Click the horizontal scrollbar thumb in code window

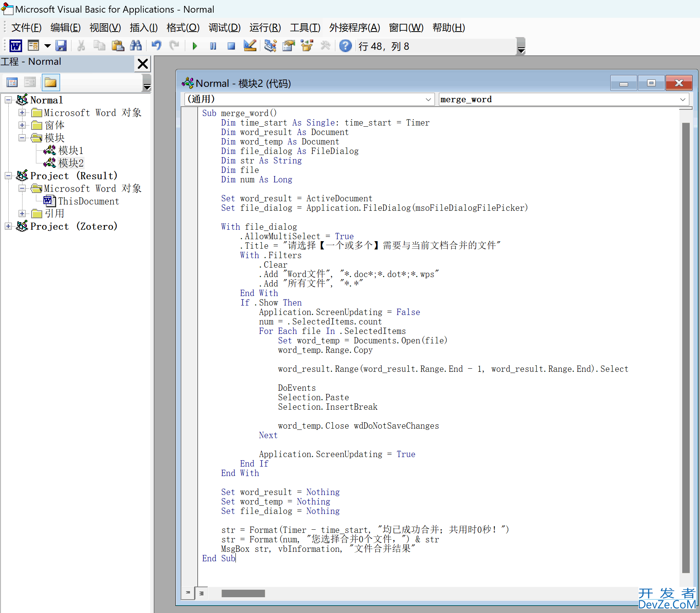click(x=243, y=593)
